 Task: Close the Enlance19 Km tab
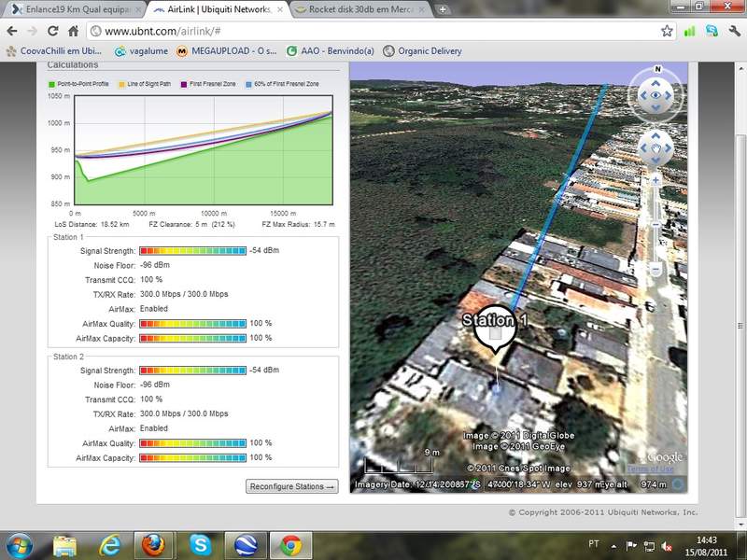pyautogui.click(x=138, y=9)
